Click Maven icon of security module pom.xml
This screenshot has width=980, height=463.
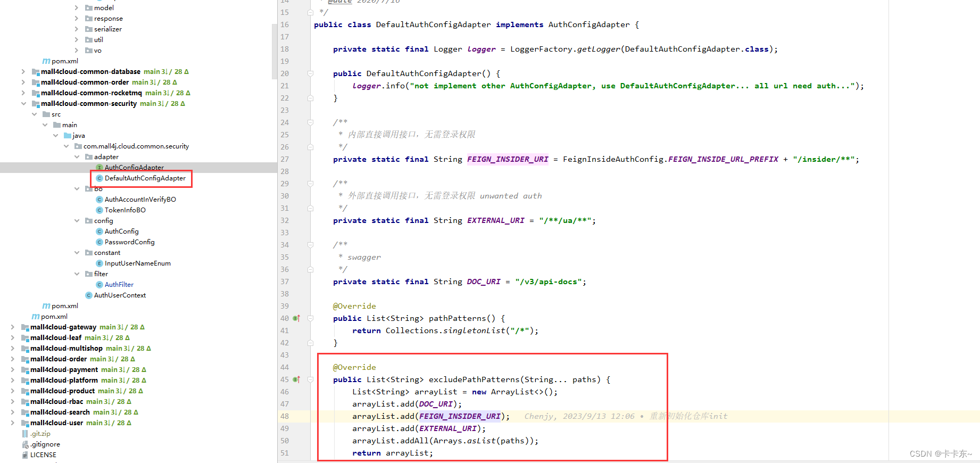46,306
